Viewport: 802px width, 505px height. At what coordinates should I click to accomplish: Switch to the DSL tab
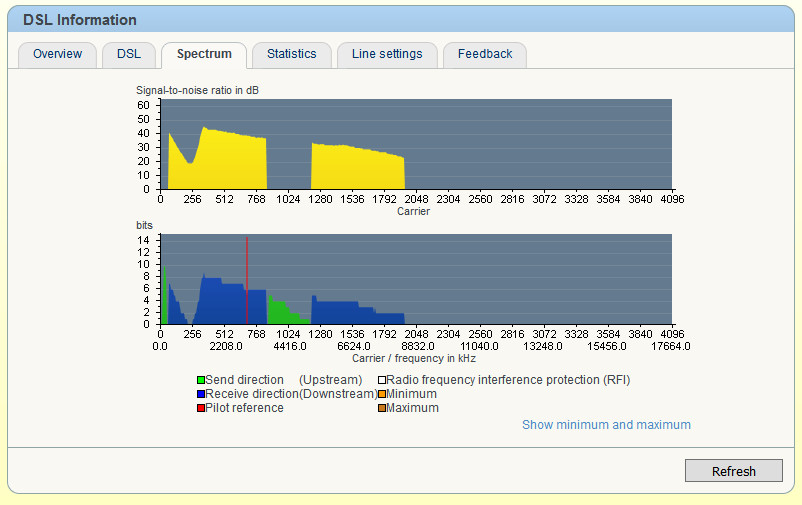[128, 54]
